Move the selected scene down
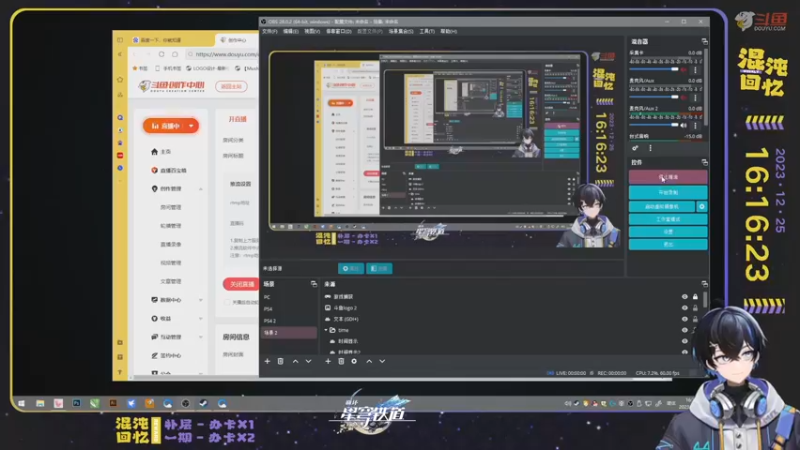This screenshot has height=450, width=800. pyautogui.click(x=308, y=361)
